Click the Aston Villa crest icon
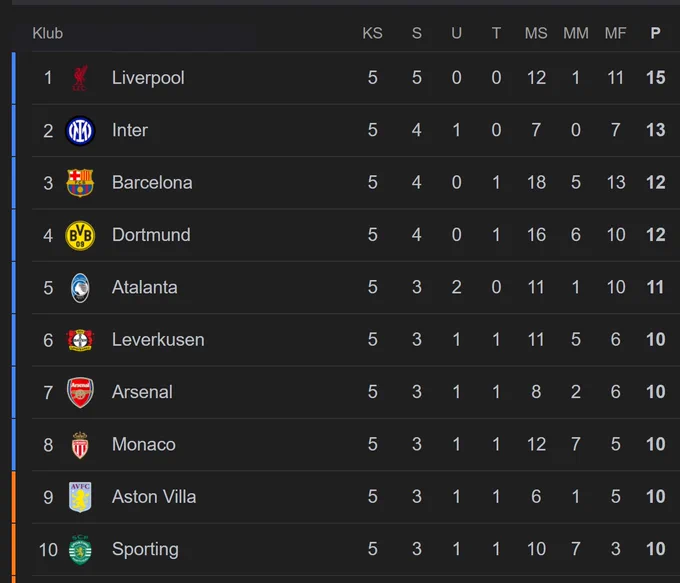 click(x=80, y=497)
